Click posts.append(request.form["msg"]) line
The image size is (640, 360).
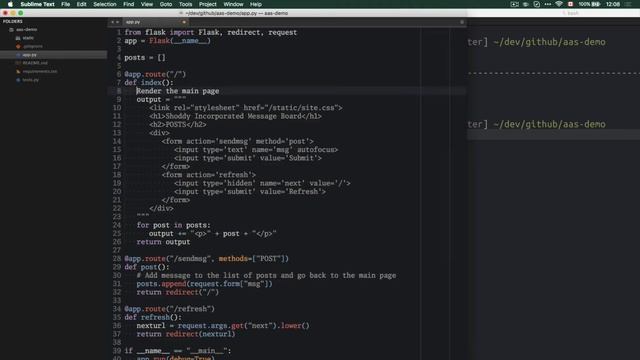(204, 284)
